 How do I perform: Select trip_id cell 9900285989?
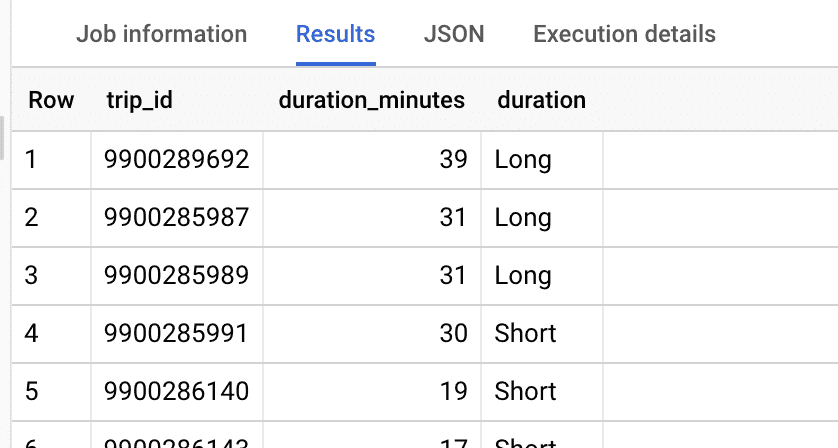176,275
